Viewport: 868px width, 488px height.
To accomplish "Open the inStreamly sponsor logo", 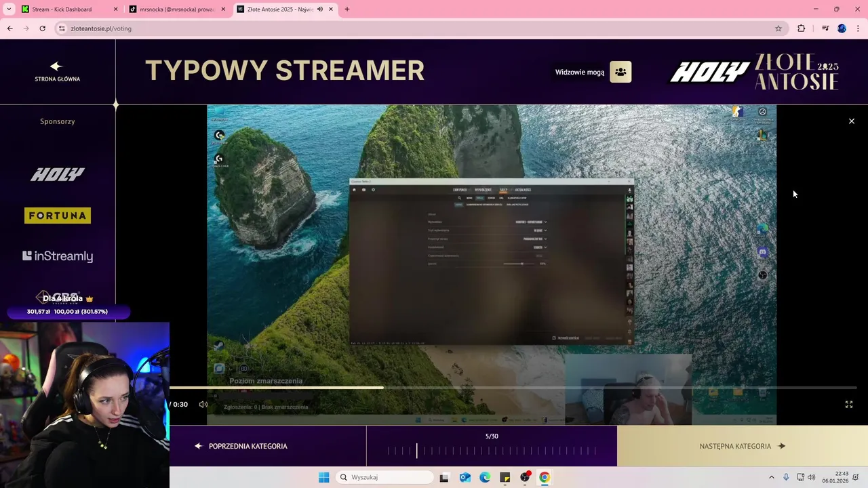I will pos(58,256).
